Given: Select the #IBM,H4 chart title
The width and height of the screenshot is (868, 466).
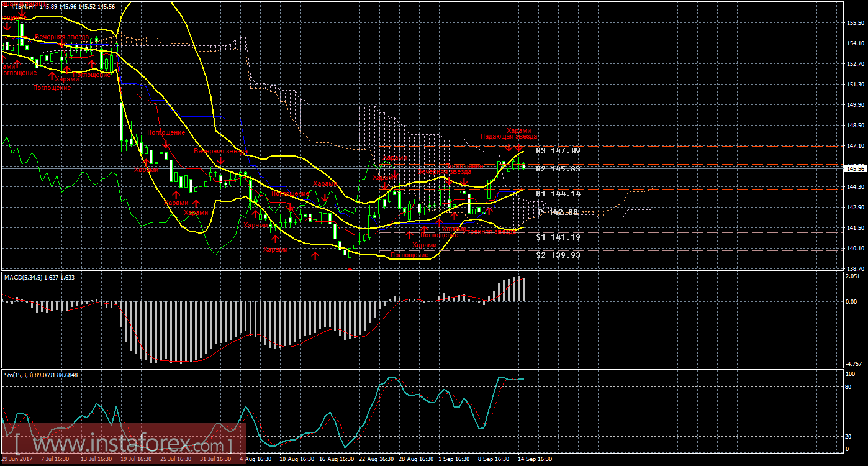Looking at the screenshot, I should click(x=24, y=7).
